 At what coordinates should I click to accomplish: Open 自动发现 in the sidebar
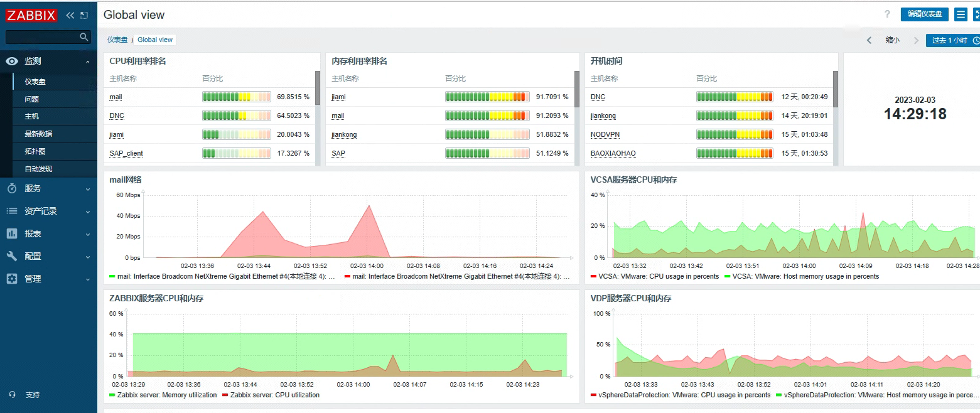click(x=38, y=169)
